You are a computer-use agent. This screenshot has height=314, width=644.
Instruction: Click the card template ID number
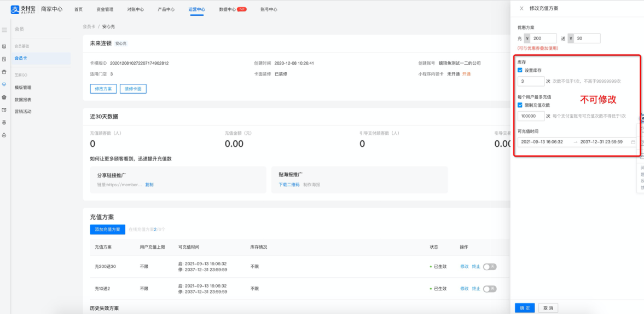139,63
